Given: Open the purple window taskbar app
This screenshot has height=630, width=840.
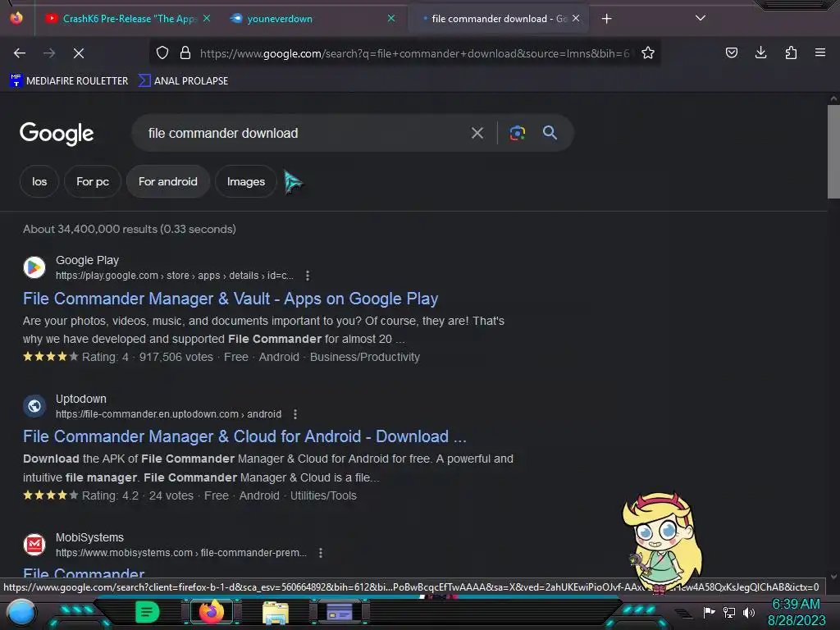Looking at the screenshot, I should pos(339,612).
